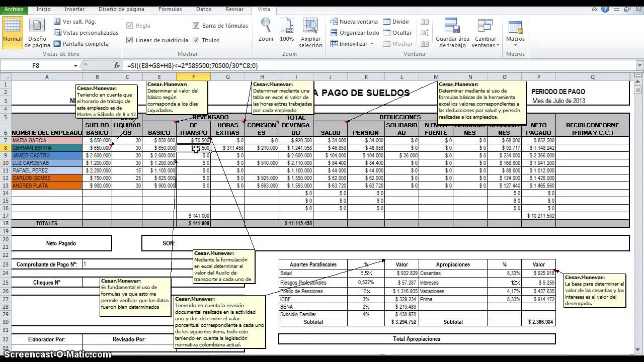Select the $ 10.211.502 net total cell
Screen dimensions: 644x362
(538, 216)
